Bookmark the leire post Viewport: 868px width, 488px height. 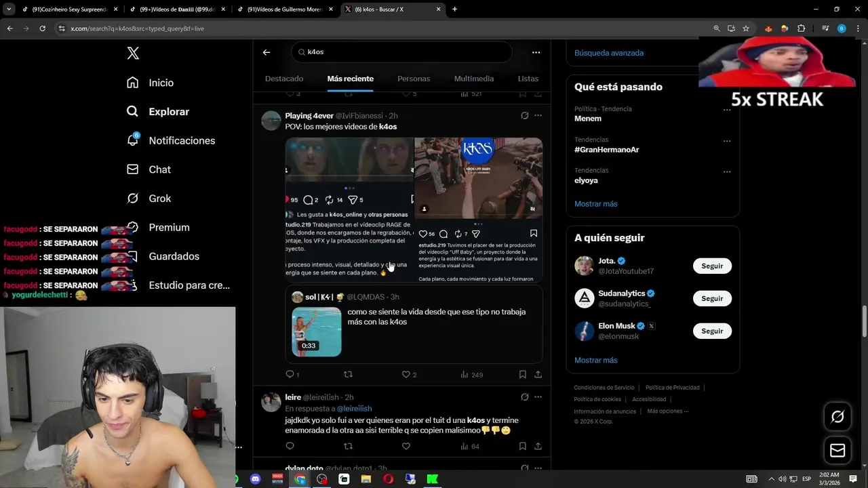pos(522,446)
